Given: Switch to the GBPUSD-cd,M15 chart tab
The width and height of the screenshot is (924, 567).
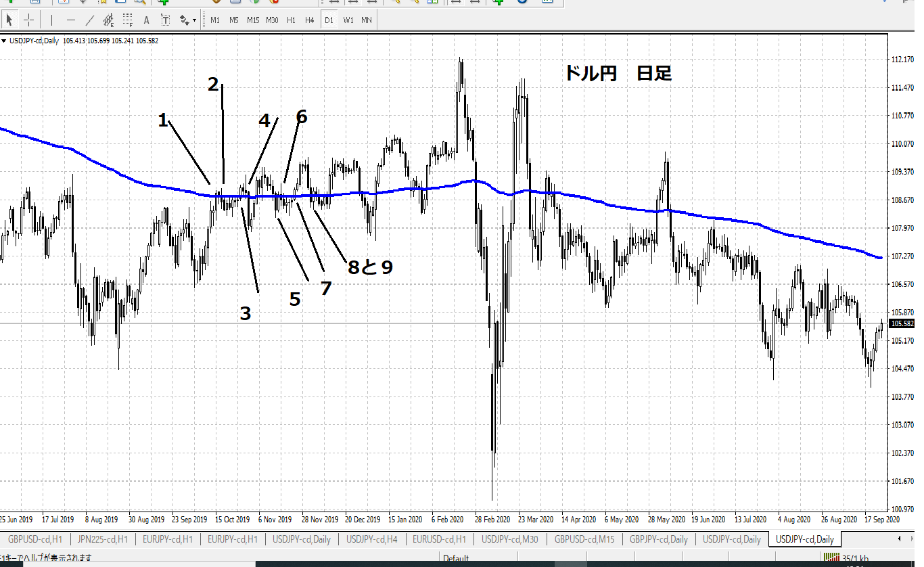Looking at the screenshot, I should point(584,539).
